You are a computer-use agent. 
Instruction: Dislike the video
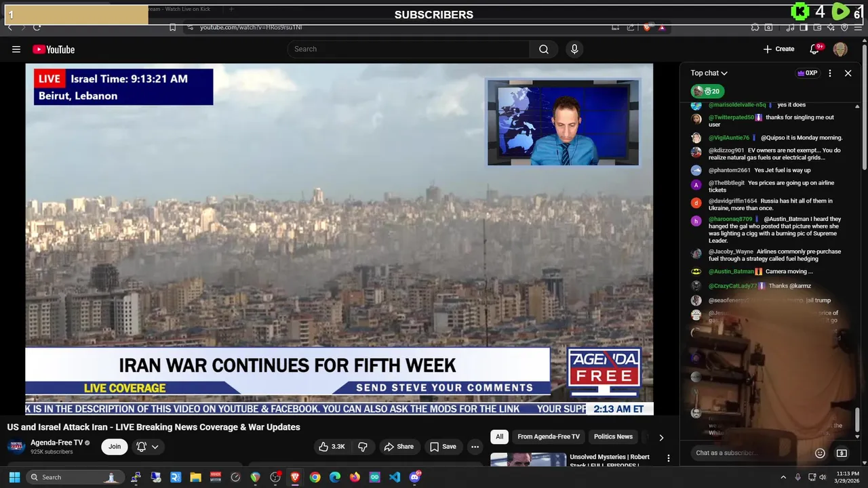363,447
